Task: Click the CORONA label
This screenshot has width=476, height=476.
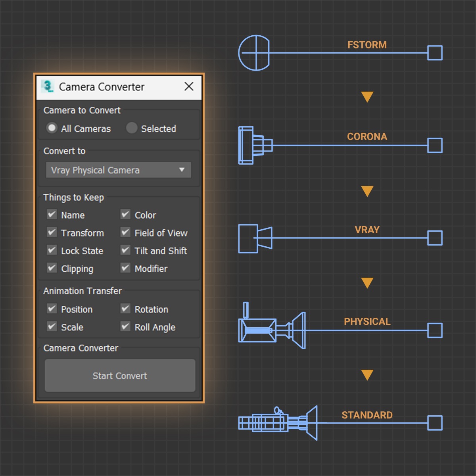Action: [x=367, y=136]
